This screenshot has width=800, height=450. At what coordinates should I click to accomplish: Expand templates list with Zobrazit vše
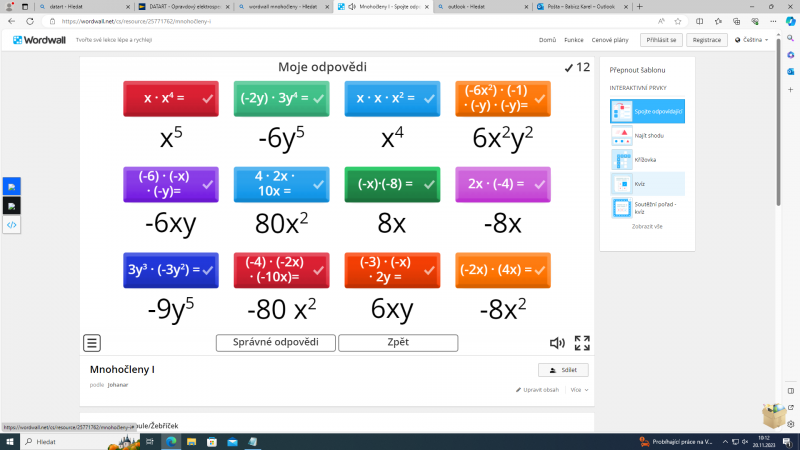coord(647,226)
